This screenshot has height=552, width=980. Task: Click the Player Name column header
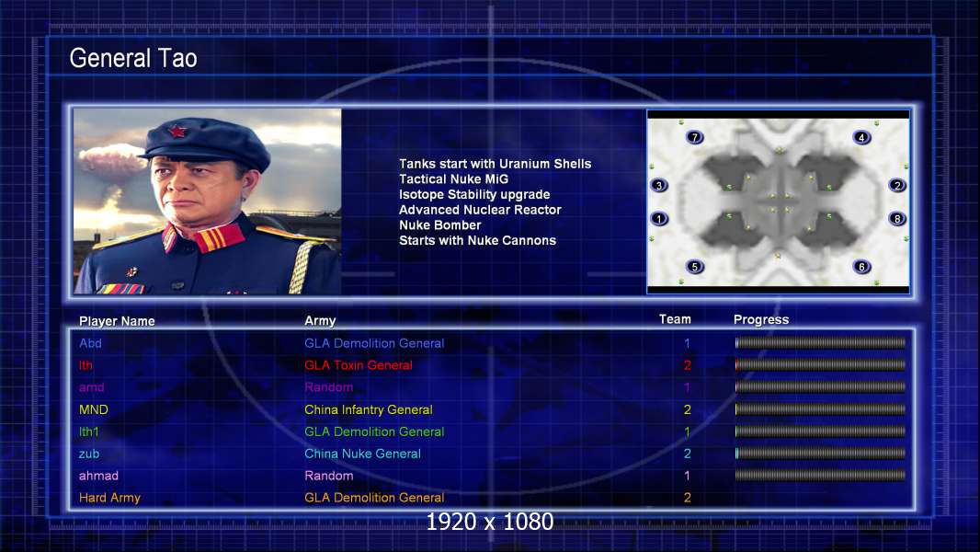pyautogui.click(x=117, y=321)
